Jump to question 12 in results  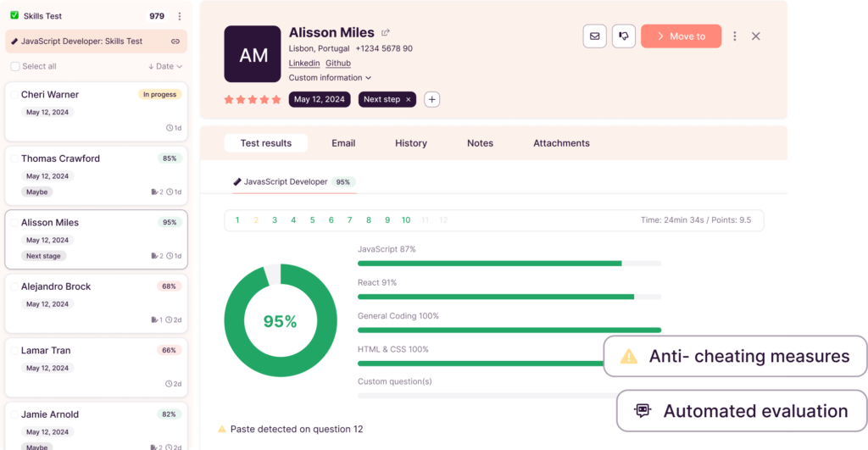[443, 220]
